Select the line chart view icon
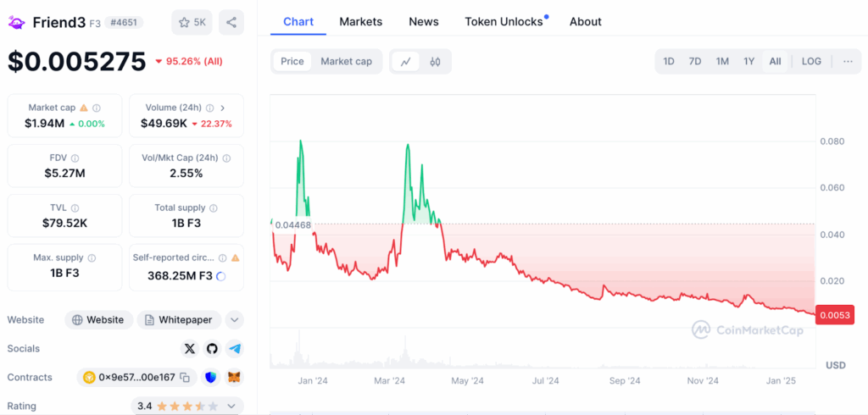The image size is (868, 415). tap(406, 61)
